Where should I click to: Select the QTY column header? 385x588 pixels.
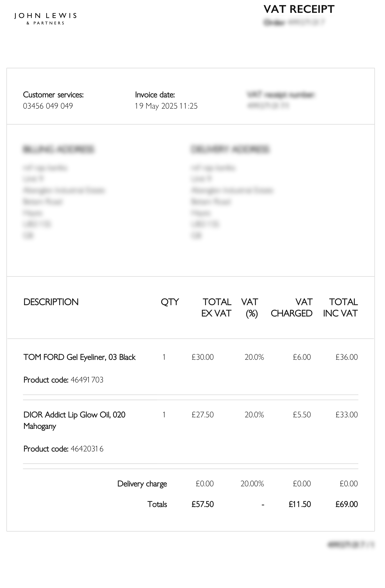coord(170,302)
